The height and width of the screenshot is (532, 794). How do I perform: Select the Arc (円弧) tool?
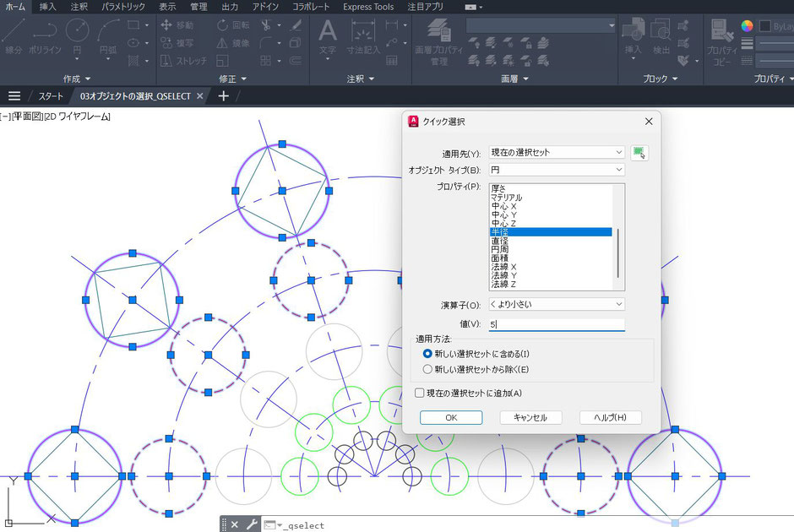(x=108, y=36)
